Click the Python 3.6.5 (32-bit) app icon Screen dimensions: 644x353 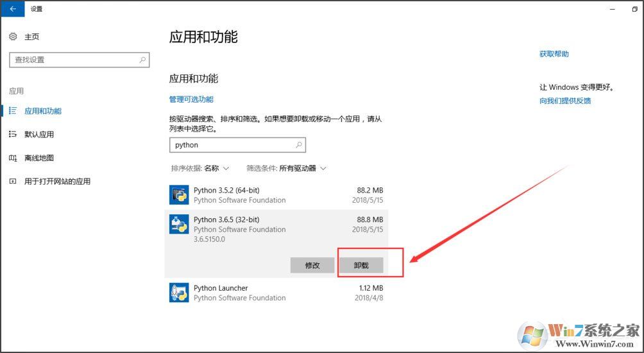click(x=179, y=225)
